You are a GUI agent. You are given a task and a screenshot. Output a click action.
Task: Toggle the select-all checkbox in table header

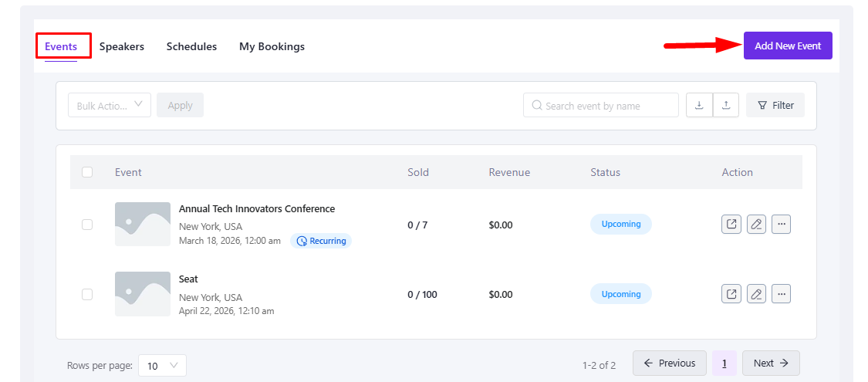point(87,172)
